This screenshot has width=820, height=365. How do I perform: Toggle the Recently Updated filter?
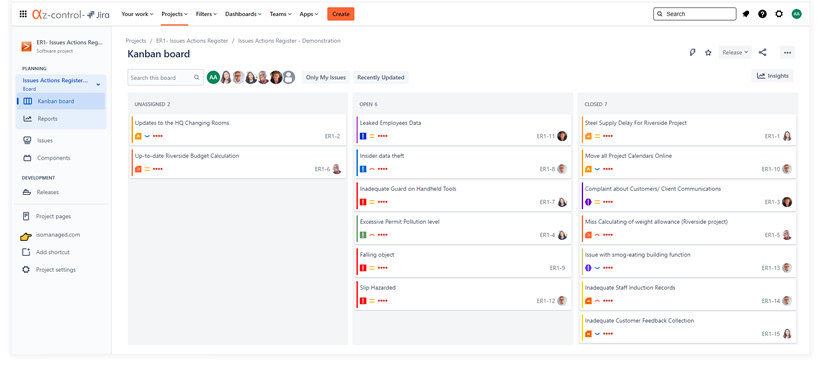[381, 77]
